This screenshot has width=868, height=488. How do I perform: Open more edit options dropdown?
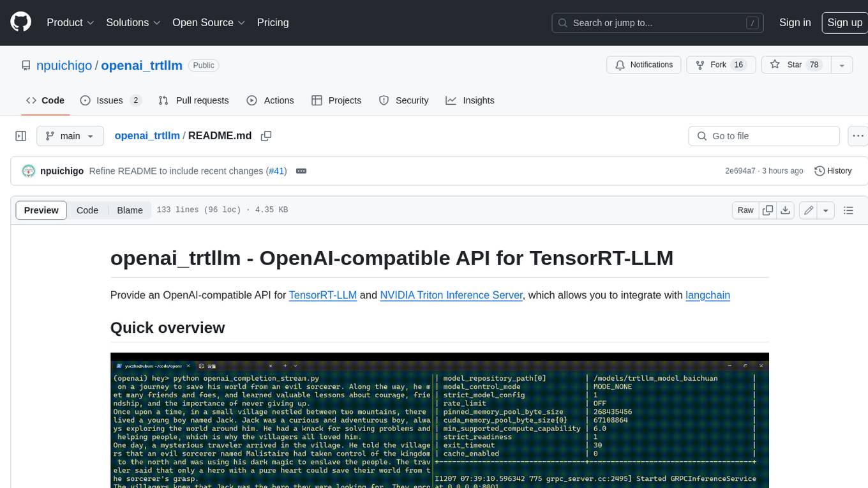[x=826, y=210]
